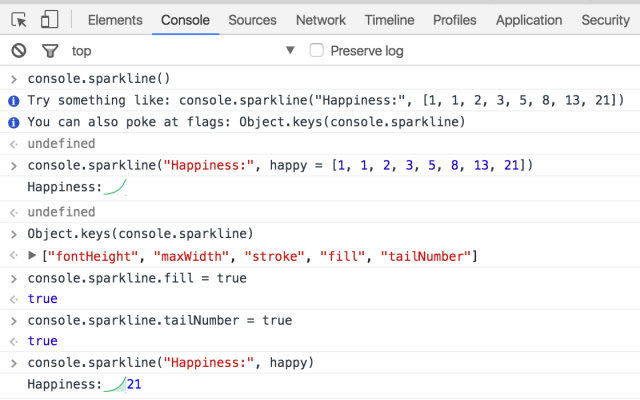The image size is (640, 400).
Task: Click the first 'console.sparkline()' input line
Action: pos(99,78)
